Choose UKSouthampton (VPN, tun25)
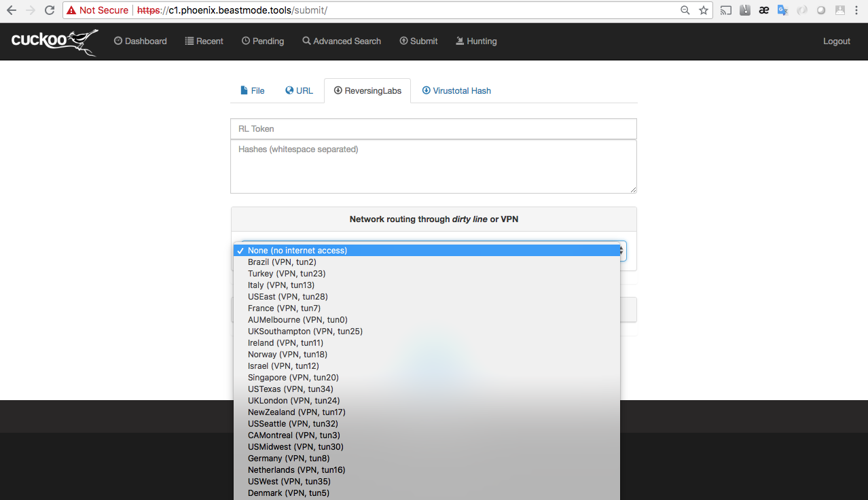The image size is (868, 500). pos(427,332)
